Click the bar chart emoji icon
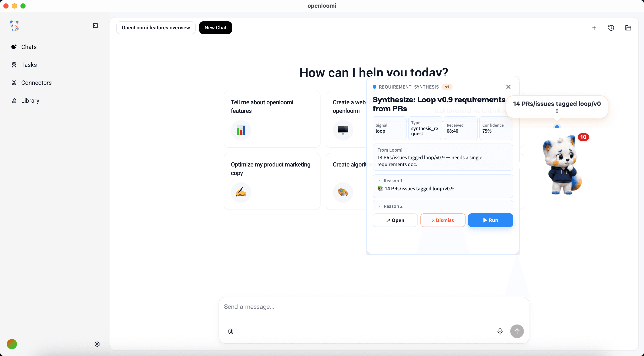The height and width of the screenshot is (356, 644). [241, 130]
